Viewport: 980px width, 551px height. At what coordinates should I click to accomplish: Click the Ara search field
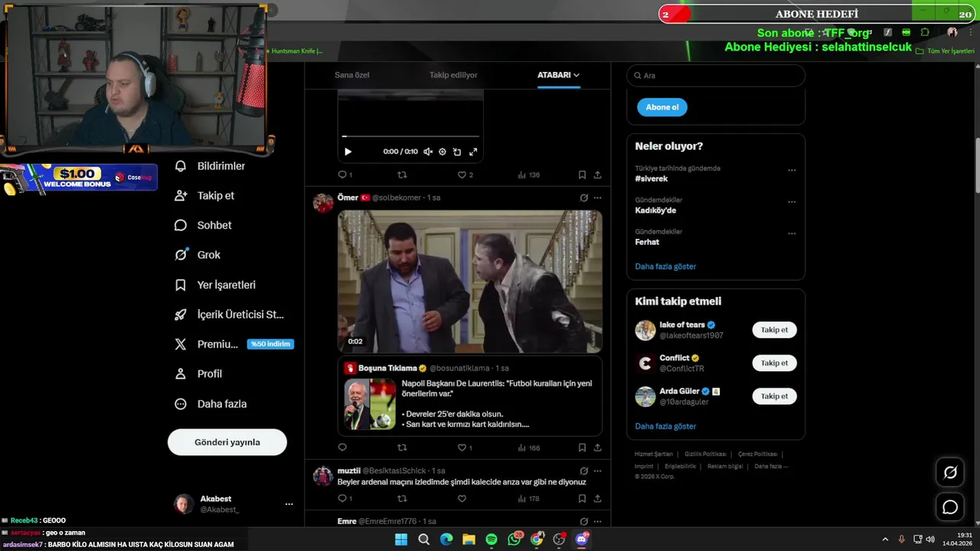click(x=716, y=76)
